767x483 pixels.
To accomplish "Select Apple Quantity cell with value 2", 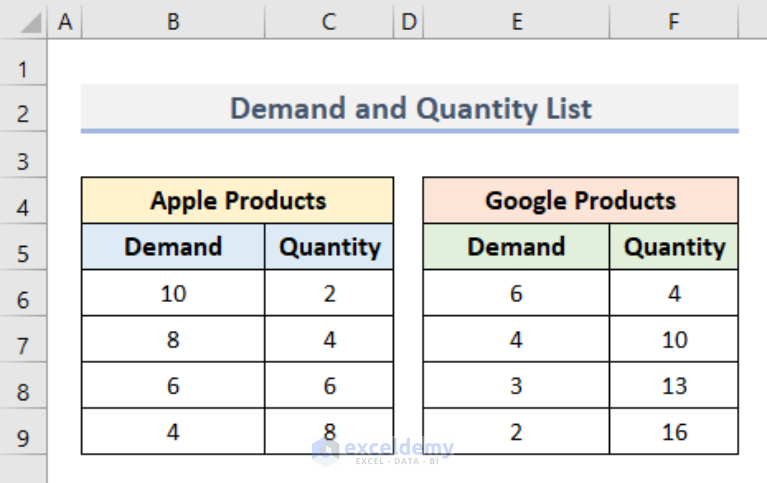I will pos(329,293).
